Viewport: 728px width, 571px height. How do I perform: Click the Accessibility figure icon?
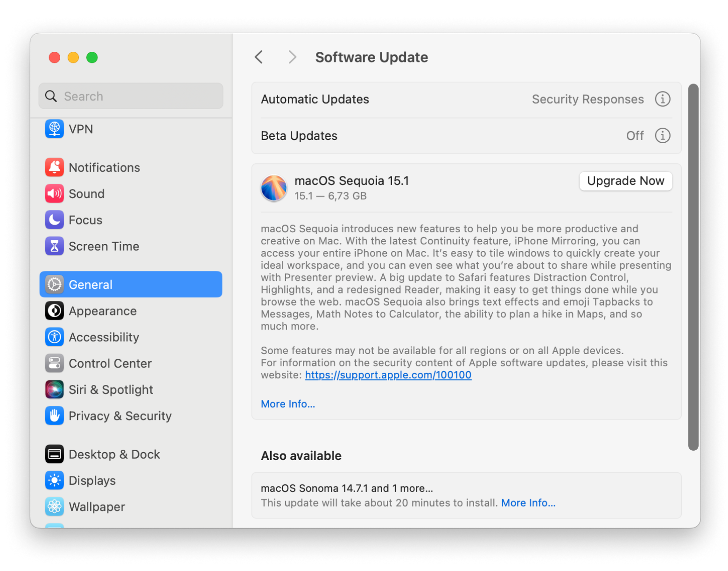(x=55, y=337)
